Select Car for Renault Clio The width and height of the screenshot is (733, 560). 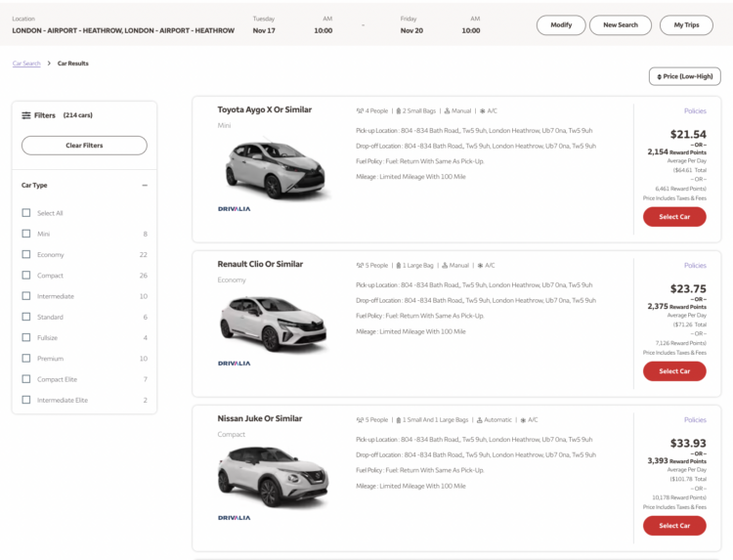click(674, 371)
